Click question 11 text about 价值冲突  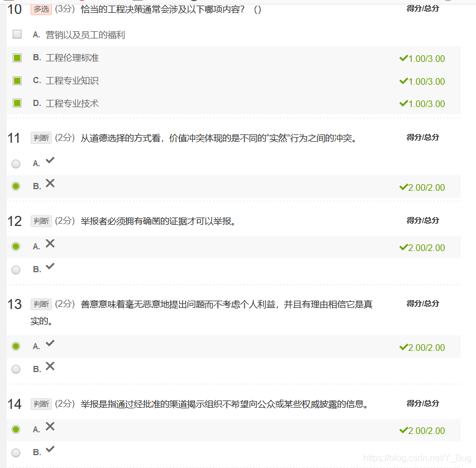click(x=218, y=138)
